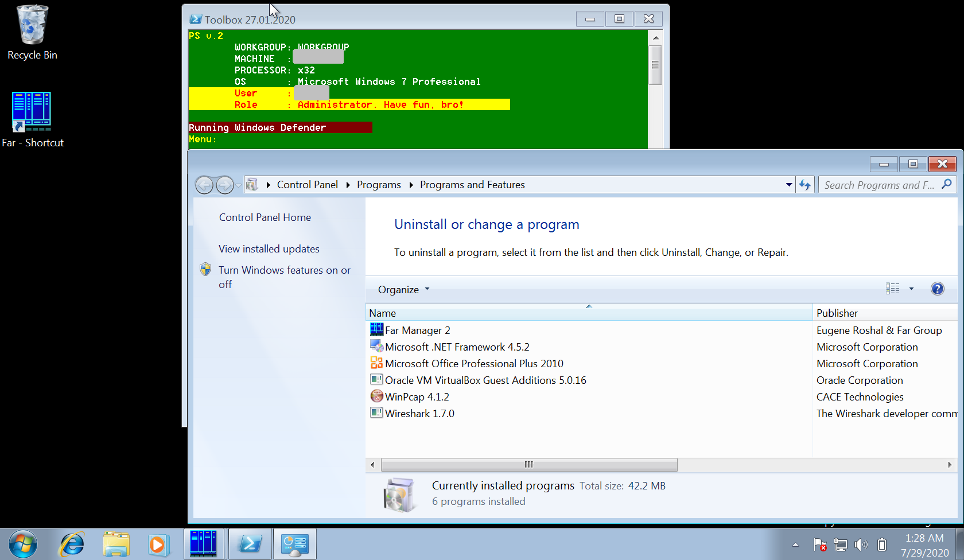Viewport: 964px width, 560px height.
Task: Select the Wireshark 1.7.0 row
Action: [662, 413]
